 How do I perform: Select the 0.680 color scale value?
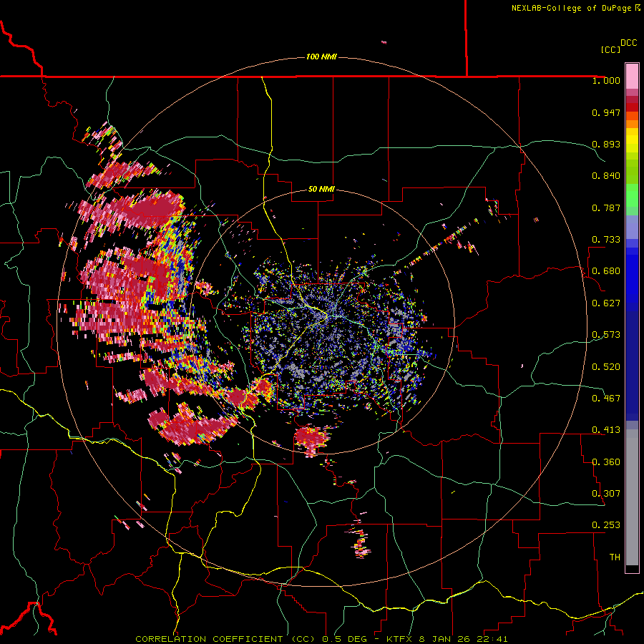pos(606,271)
